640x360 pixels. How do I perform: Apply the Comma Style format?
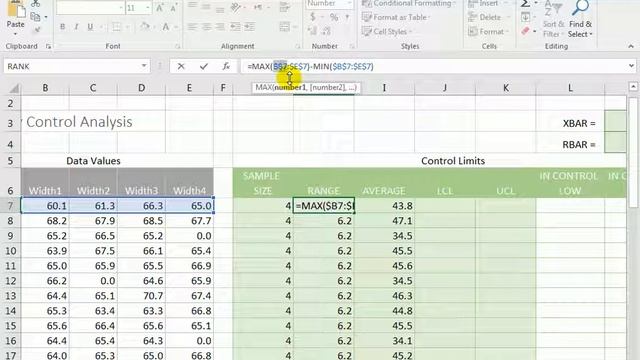347,17
